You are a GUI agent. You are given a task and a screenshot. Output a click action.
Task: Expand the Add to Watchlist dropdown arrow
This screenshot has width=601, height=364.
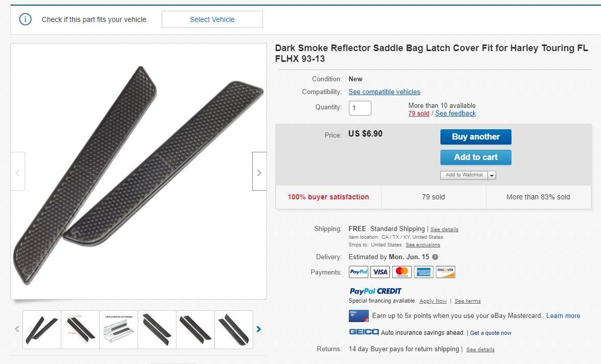point(492,175)
